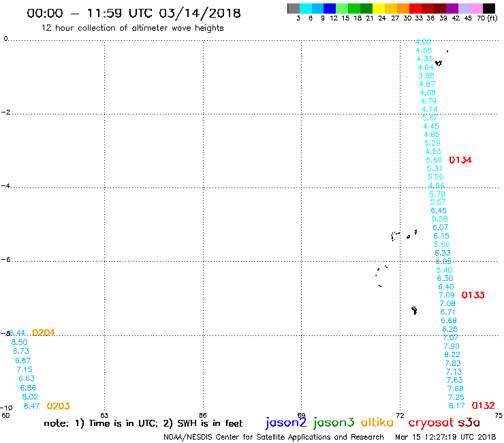Viewport: 504px width, 443px height.
Task: Click the dark blue swatch above 12
Action: pos(330,8)
